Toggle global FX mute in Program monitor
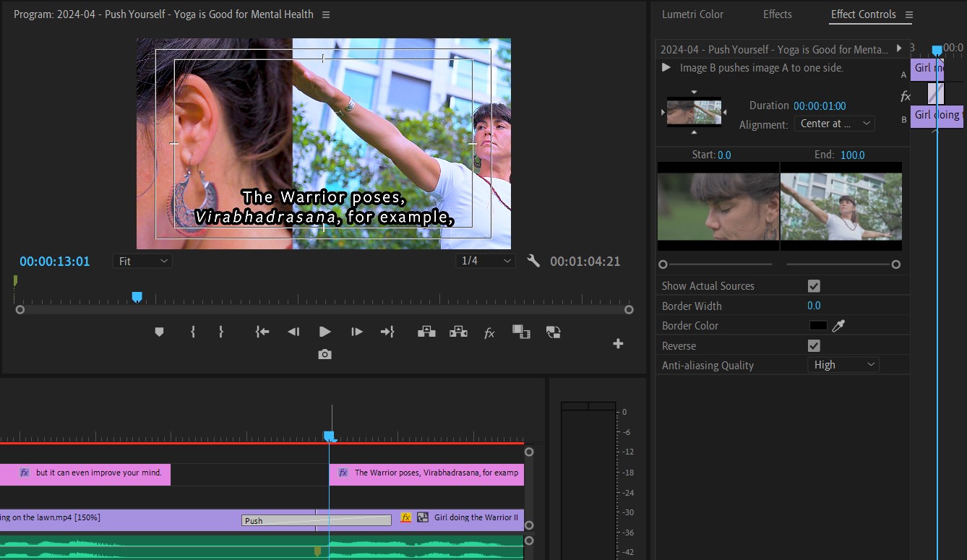 [489, 332]
